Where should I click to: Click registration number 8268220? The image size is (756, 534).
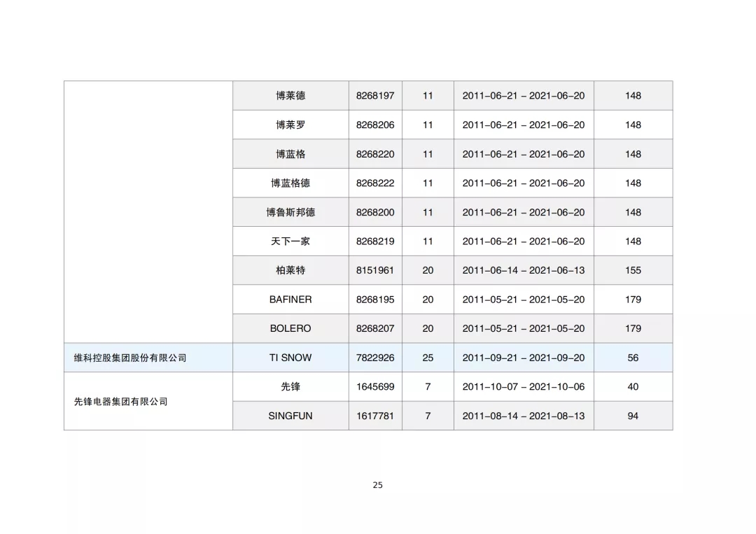point(375,154)
